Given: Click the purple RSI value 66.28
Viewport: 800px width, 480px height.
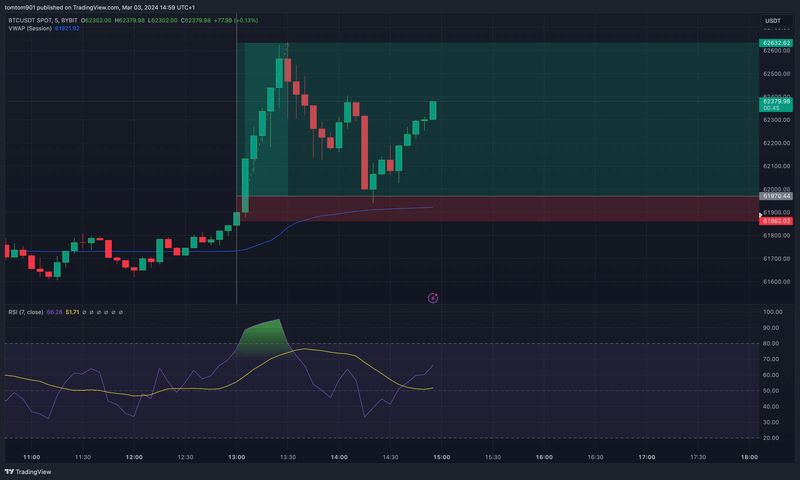Looking at the screenshot, I should [x=54, y=312].
